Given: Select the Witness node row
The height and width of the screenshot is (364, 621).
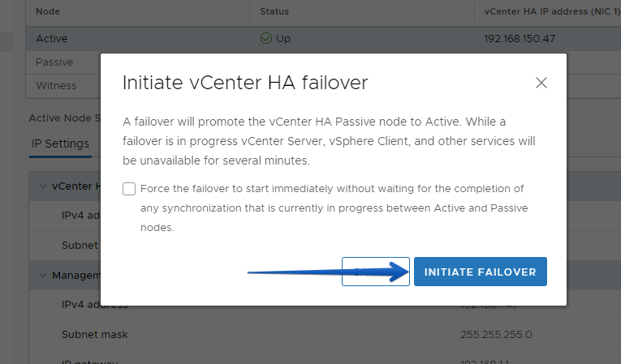Looking at the screenshot, I should [x=63, y=85].
